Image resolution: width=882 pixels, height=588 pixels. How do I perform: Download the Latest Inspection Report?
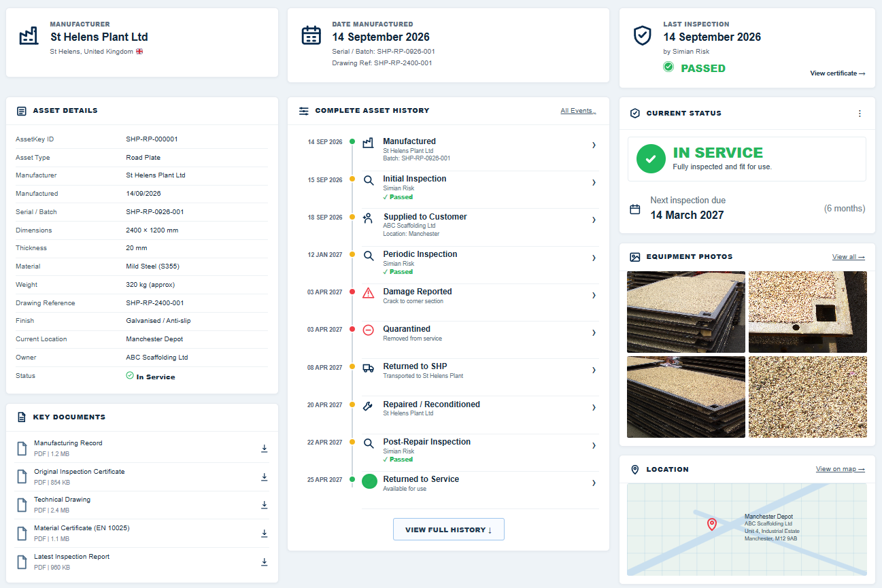(265, 561)
